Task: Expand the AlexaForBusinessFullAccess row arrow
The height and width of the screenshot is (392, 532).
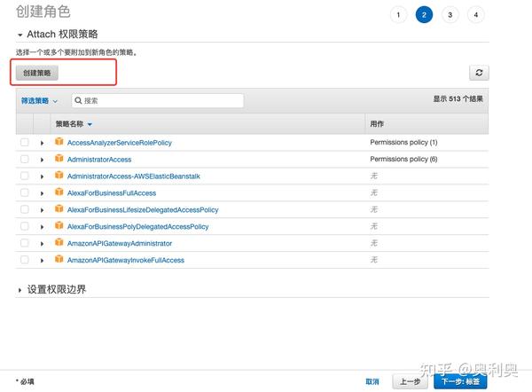Action: tap(42, 193)
